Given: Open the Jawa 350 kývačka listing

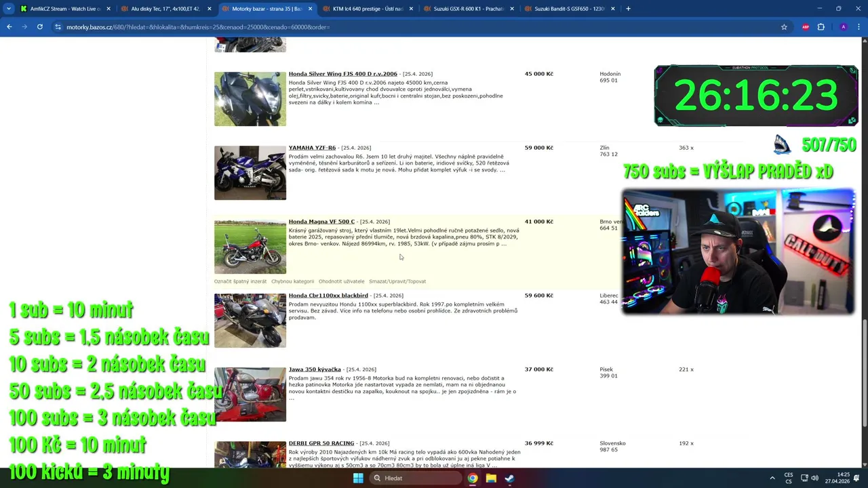Looking at the screenshot, I should pos(315,369).
